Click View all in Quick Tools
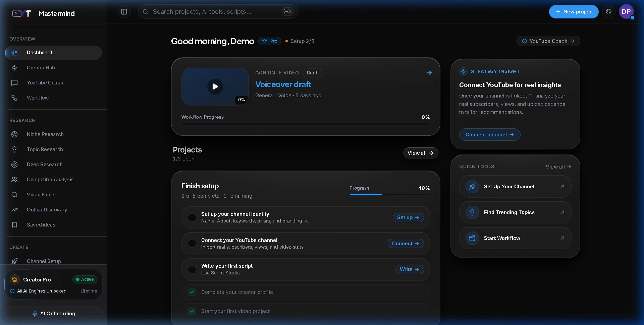Viewport: 644px width, 325px height. 558,167
